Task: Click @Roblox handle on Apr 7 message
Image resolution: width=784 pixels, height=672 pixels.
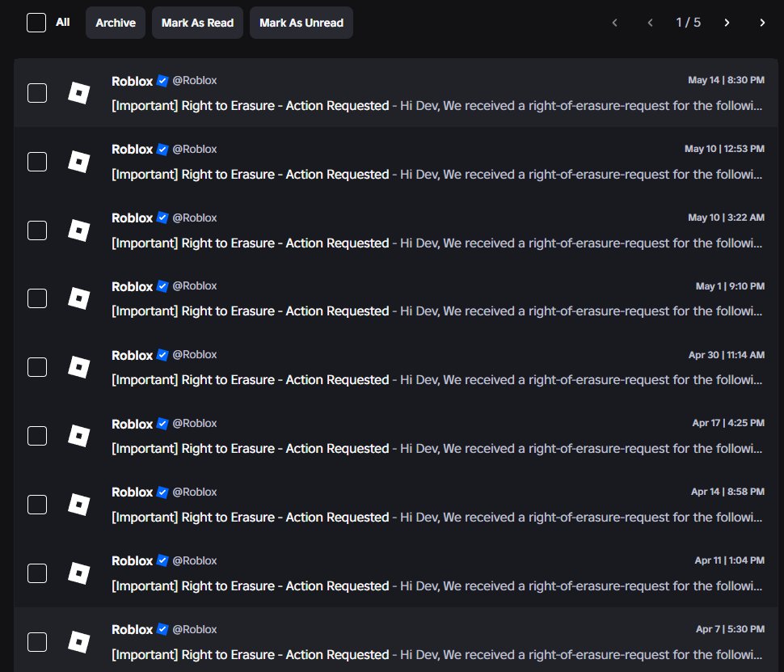Action: pyautogui.click(x=195, y=629)
